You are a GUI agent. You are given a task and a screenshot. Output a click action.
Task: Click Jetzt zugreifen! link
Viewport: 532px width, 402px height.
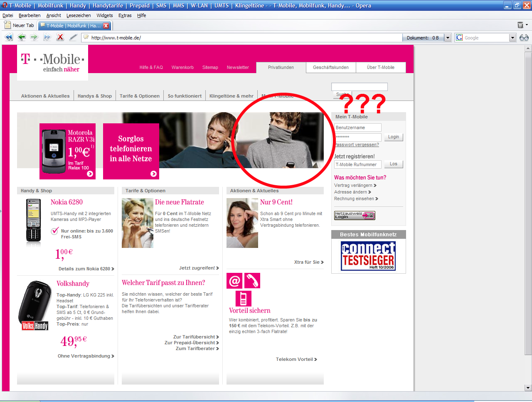pos(199,268)
